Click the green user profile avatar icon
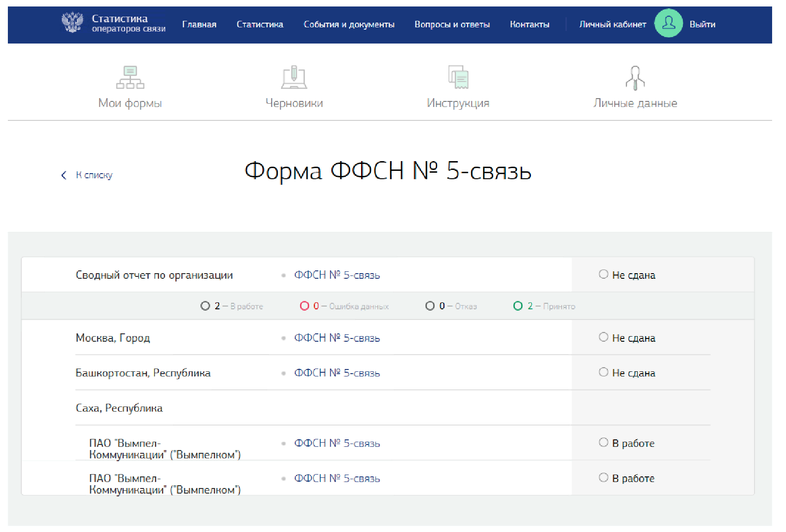This screenshot has height=532, width=786. click(x=668, y=23)
